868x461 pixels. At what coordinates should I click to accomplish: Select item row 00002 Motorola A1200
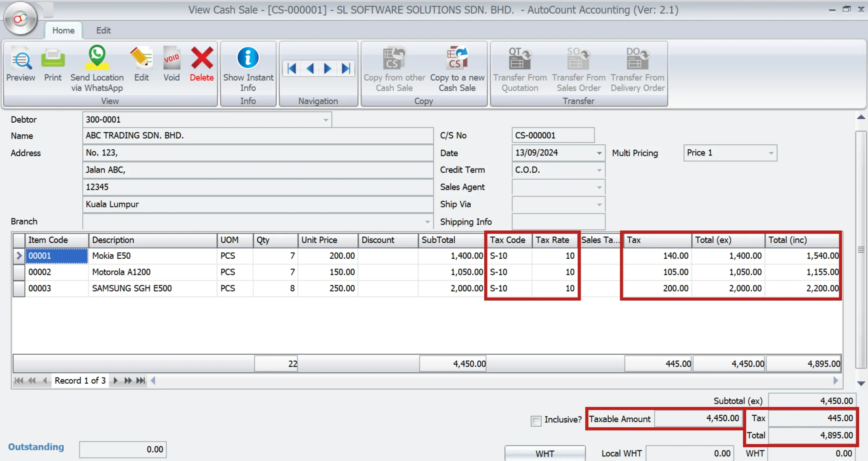[121, 272]
